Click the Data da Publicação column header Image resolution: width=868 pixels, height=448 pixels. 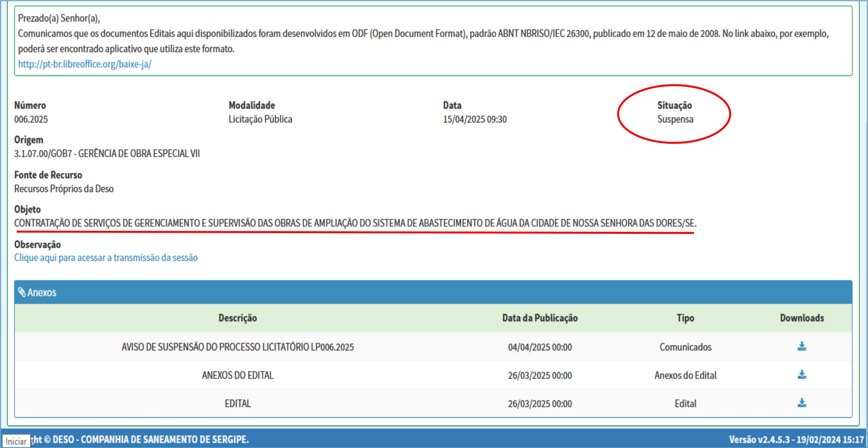click(x=540, y=318)
